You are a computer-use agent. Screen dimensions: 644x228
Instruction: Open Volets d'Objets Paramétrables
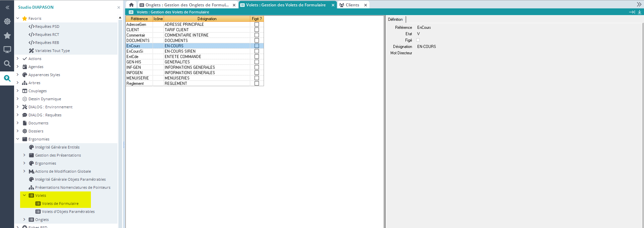68,212
